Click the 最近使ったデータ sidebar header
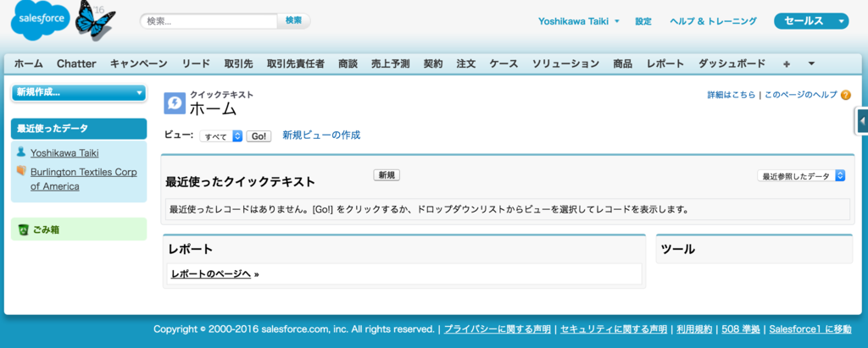The height and width of the screenshot is (348, 868). coord(79,129)
